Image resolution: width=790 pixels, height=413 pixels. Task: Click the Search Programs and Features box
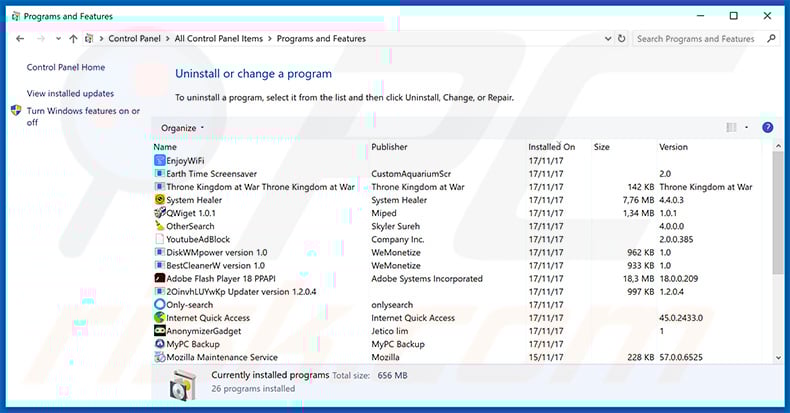[x=695, y=39]
